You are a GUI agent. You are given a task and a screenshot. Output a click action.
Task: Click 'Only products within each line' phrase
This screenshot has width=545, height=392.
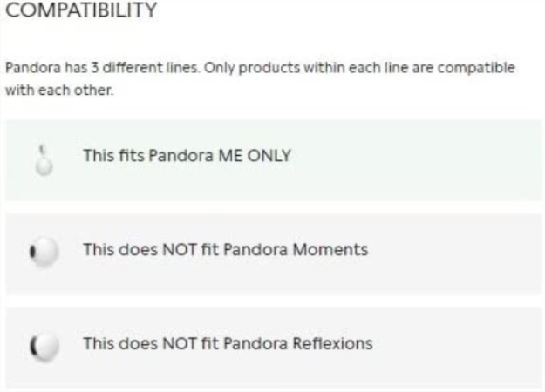(x=306, y=68)
